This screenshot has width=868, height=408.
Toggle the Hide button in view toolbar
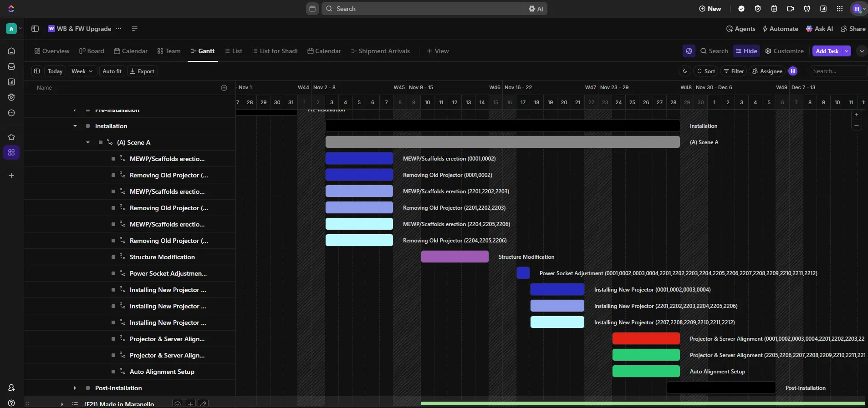(746, 51)
